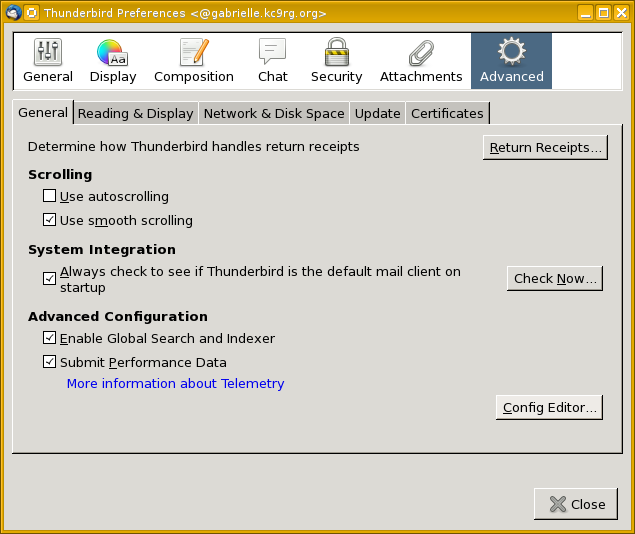Enable Use autoscrolling checkbox
This screenshot has height=534, width=635.
tap(49, 196)
